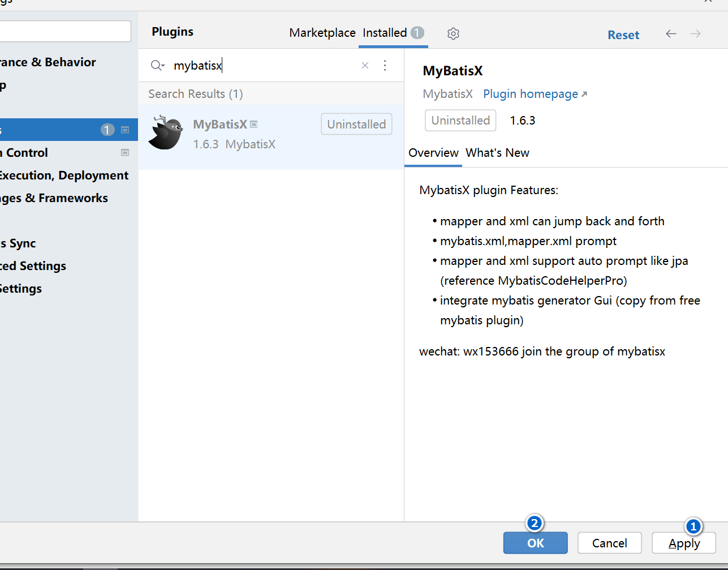Click the icon on the highlighted sidebar row
Viewport: 728px width, 570px height.
pyautogui.click(x=125, y=130)
